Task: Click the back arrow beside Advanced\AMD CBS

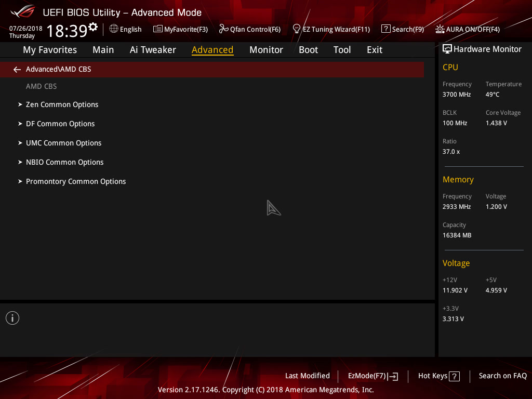Action: pyautogui.click(x=17, y=70)
